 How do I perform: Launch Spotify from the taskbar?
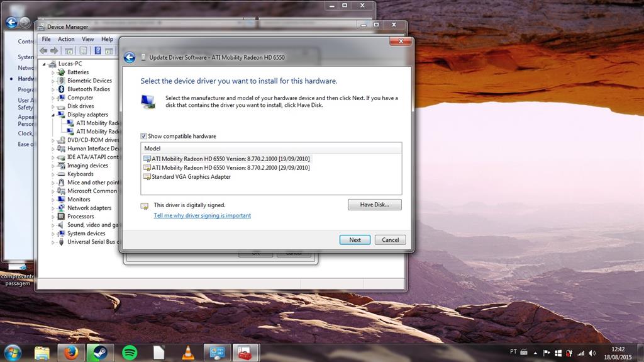click(130, 353)
